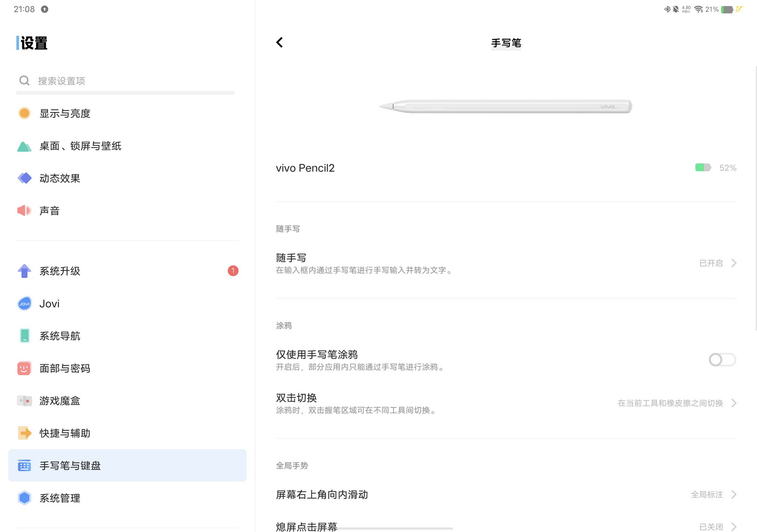Click the 已关闭 value
Image resolution: width=757 pixels, height=532 pixels.
(711, 527)
